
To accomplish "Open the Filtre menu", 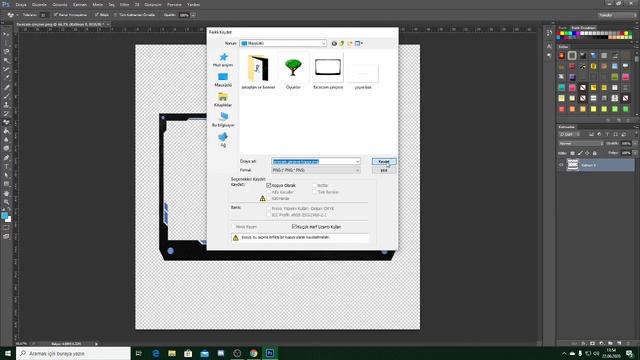I will (x=124, y=4).
